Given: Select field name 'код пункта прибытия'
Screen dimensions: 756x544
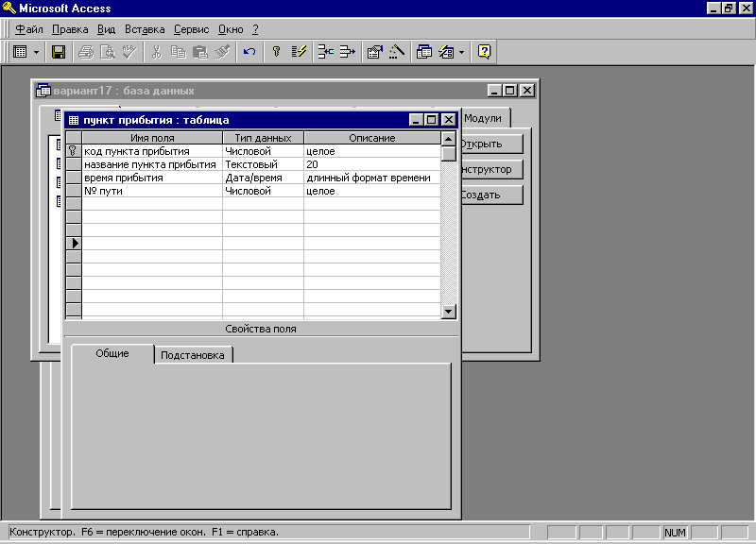Looking at the screenshot, I should click(152, 151).
